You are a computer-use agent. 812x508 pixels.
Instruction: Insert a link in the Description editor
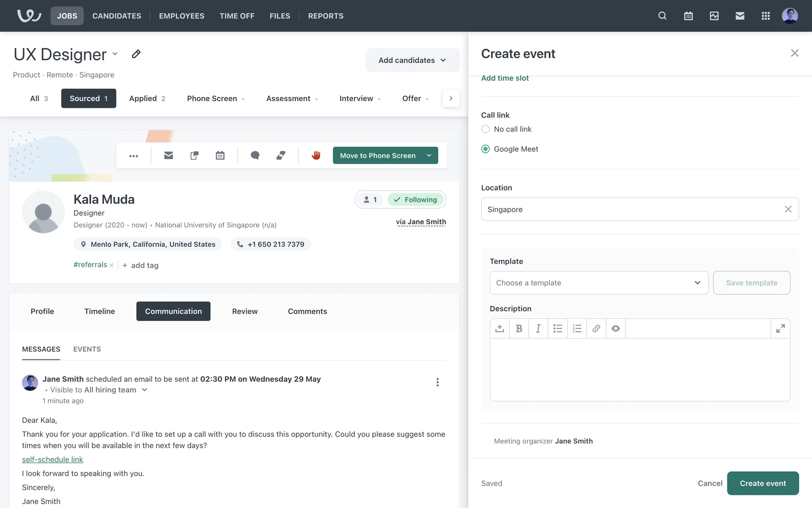pyautogui.click(x=596, y=329)
